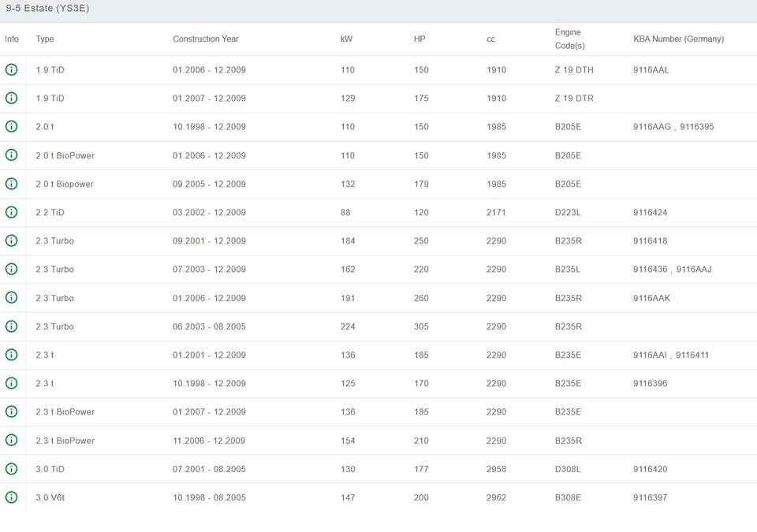Click KBA number 9116395
Image resolution: width=757 pixels, height=532 pixels.
pos(696,127)
